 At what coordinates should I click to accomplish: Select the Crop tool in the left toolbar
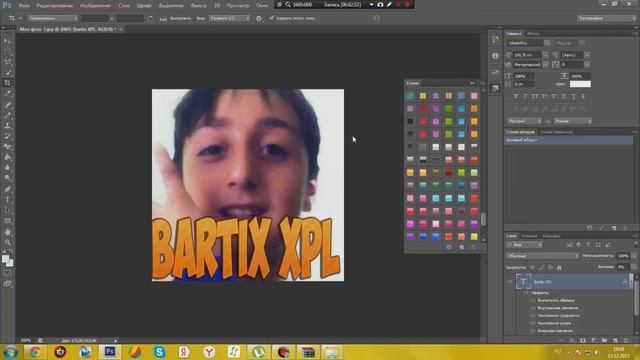tap(7, 83)
